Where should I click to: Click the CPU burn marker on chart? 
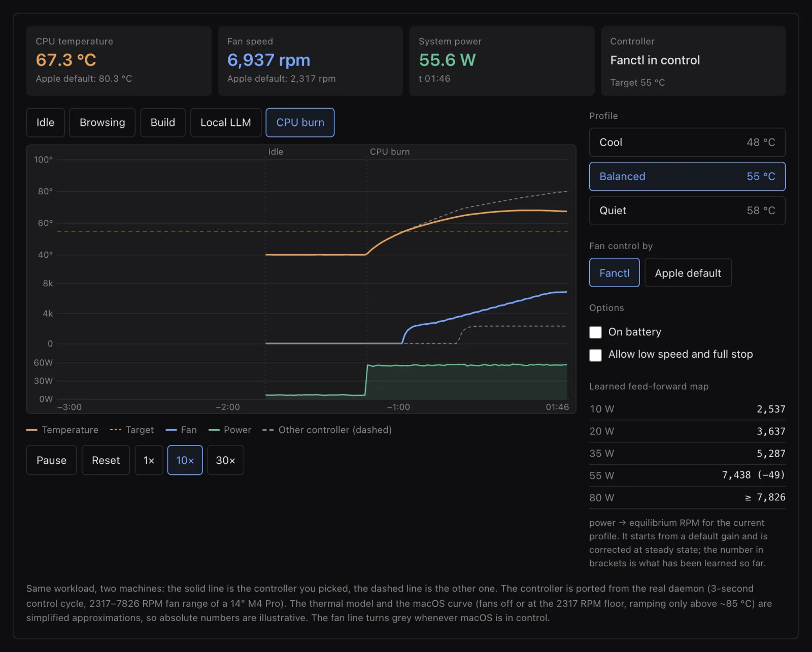pyautogui.click(x=389, y=152)
